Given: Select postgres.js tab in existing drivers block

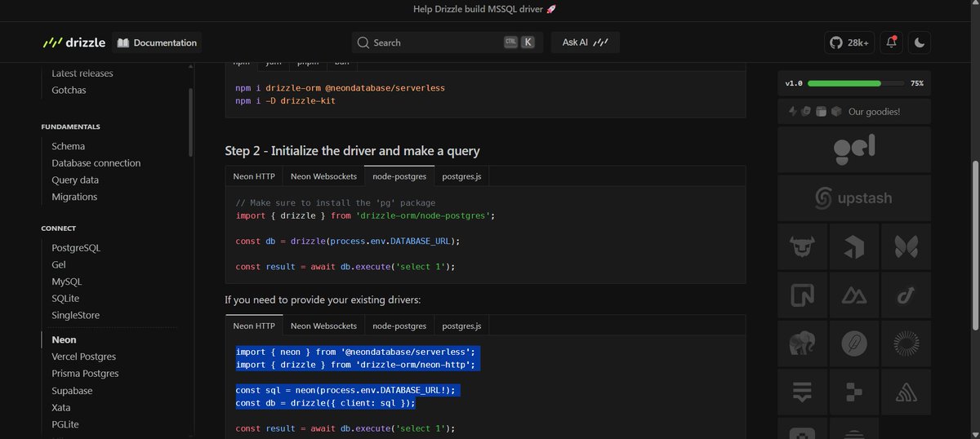Looking at the screenshot, I should click(x=461, y=326).
